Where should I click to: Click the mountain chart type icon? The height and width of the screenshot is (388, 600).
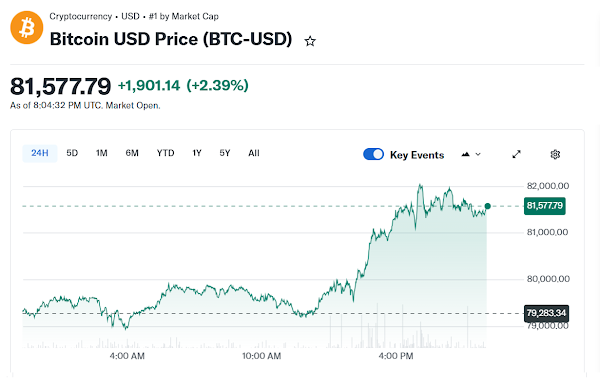(465, 155)
